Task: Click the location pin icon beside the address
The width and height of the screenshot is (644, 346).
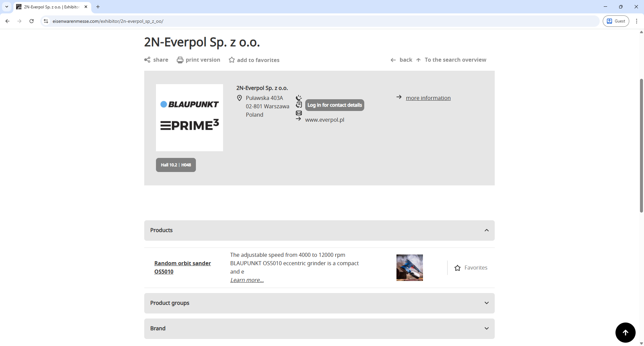Action: [239, 98]
